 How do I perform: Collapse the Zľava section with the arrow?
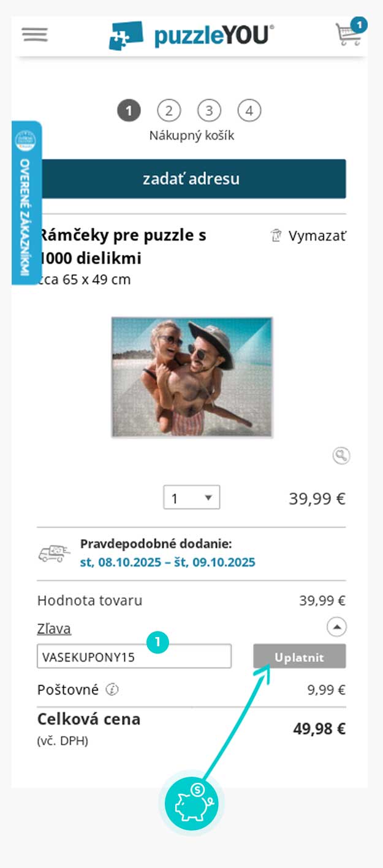coord(336,627)
